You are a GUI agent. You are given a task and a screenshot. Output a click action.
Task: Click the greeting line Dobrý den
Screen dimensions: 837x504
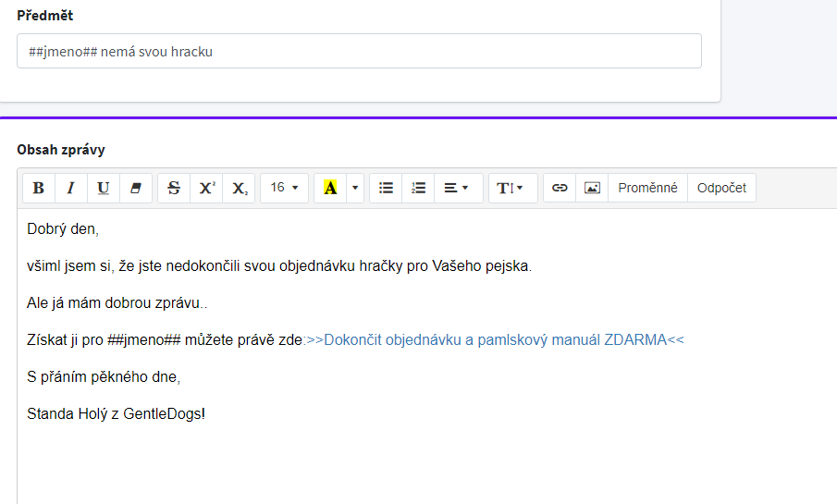click(x=63, y=229)
